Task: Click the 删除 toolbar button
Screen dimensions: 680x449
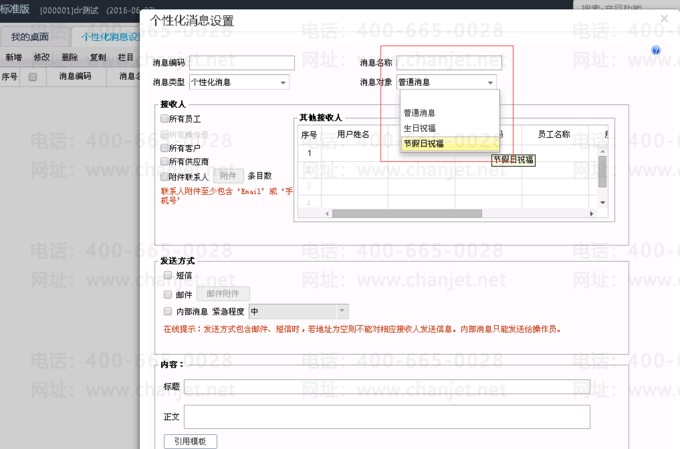Action: 70,57
